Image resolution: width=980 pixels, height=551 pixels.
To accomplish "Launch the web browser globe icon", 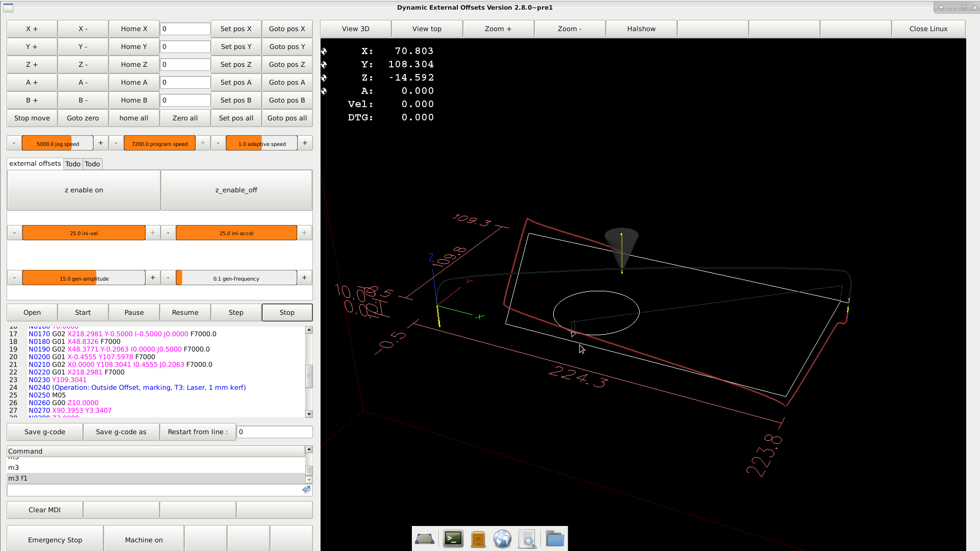I will pyautogui.click(x=502, y=539).
